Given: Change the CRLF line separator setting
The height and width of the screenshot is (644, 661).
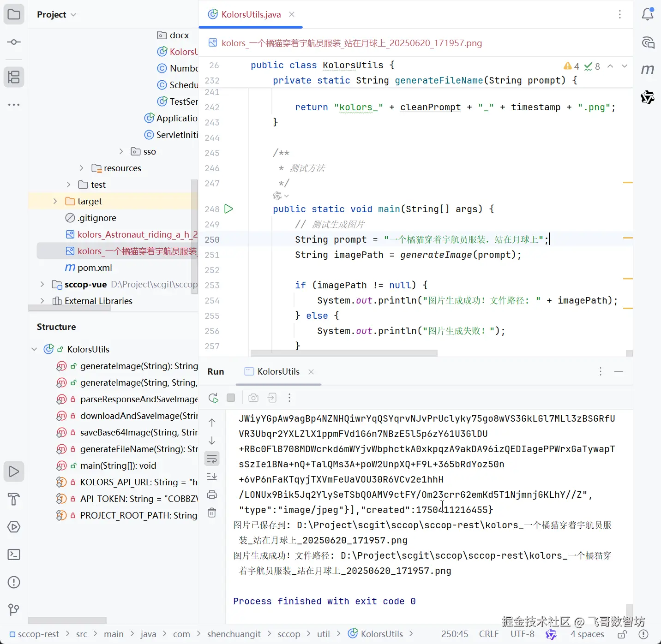Looking at the screenshot, I should pos(489,634).
